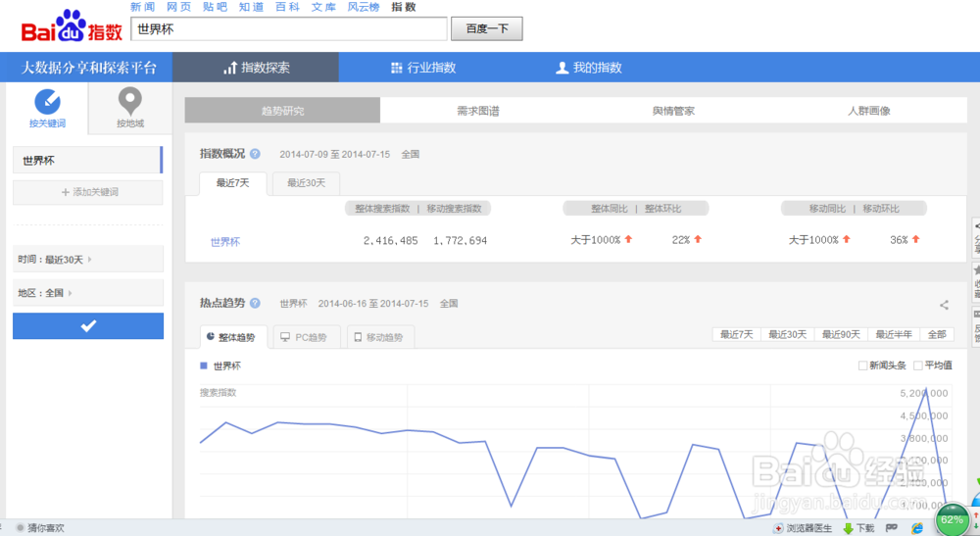Click the star 收藏 side widget
This screenshot has height=536, width=980.
click(976, 281)
